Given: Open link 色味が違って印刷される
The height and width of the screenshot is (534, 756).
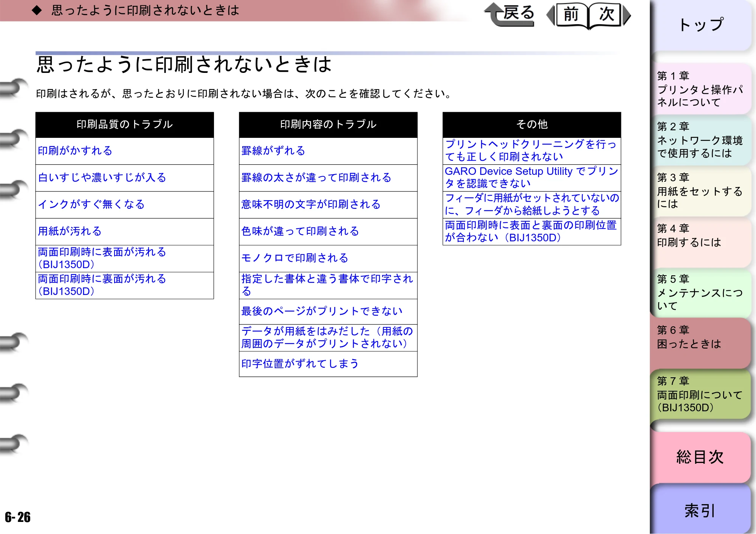Looking at the screenshot, I should click(x=300, y=231).
